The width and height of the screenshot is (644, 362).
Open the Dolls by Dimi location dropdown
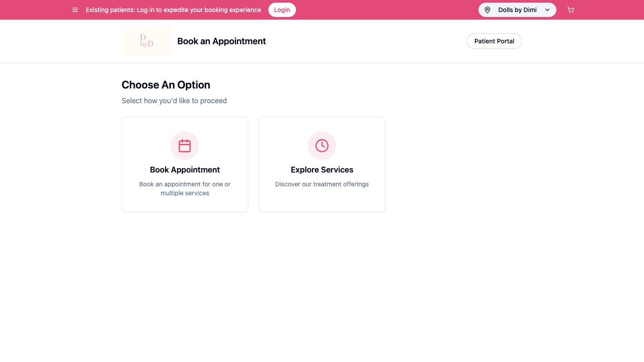point(517,10)
